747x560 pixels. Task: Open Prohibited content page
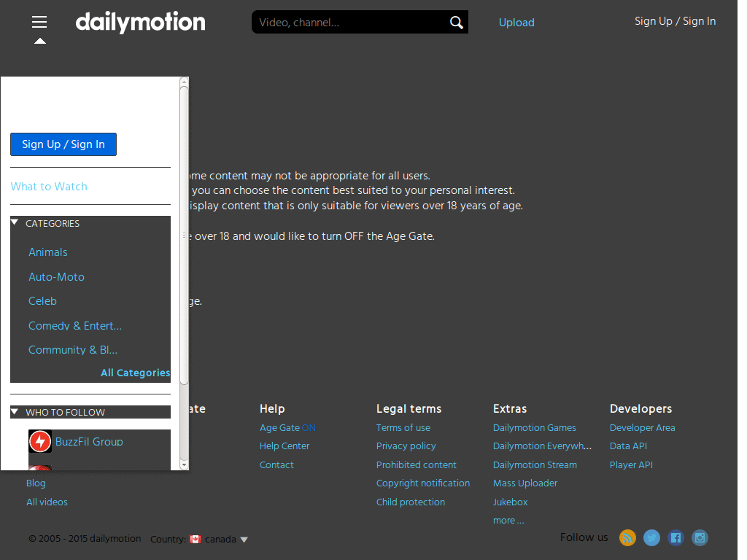[417, 464]
